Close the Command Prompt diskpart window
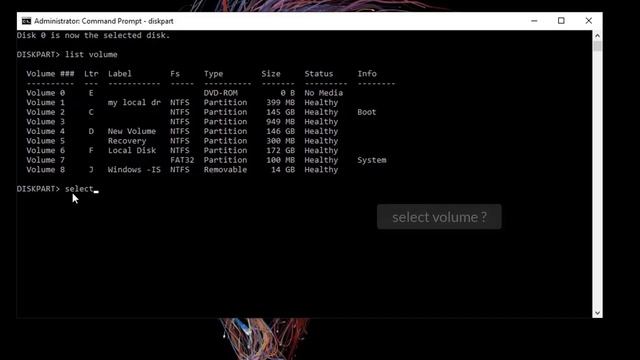The image size is (640, 360). click(589, 21)
